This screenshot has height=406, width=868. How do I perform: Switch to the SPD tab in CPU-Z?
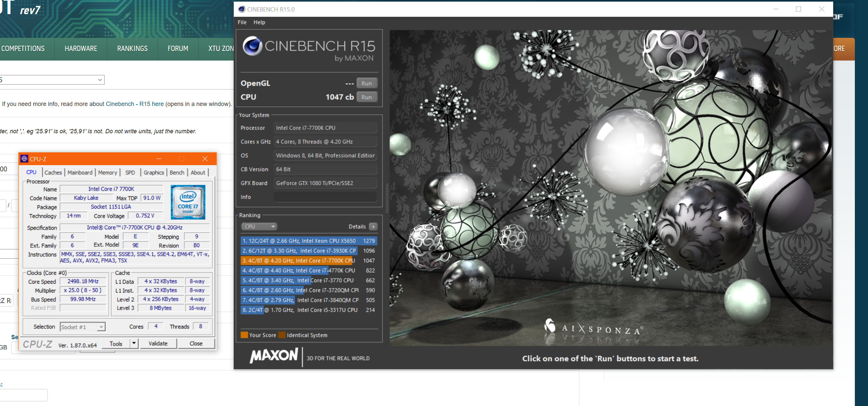[130, 173]
